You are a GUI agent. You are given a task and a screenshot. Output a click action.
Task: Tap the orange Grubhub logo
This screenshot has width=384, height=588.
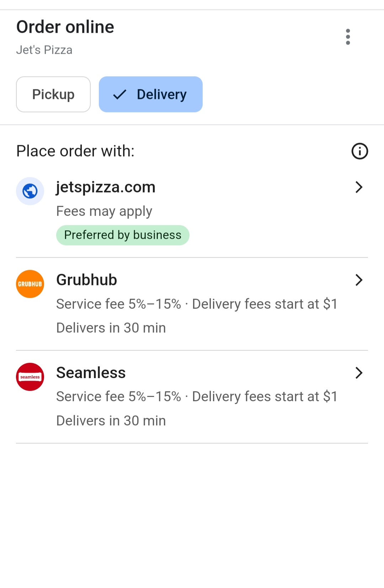click(30, 284)
